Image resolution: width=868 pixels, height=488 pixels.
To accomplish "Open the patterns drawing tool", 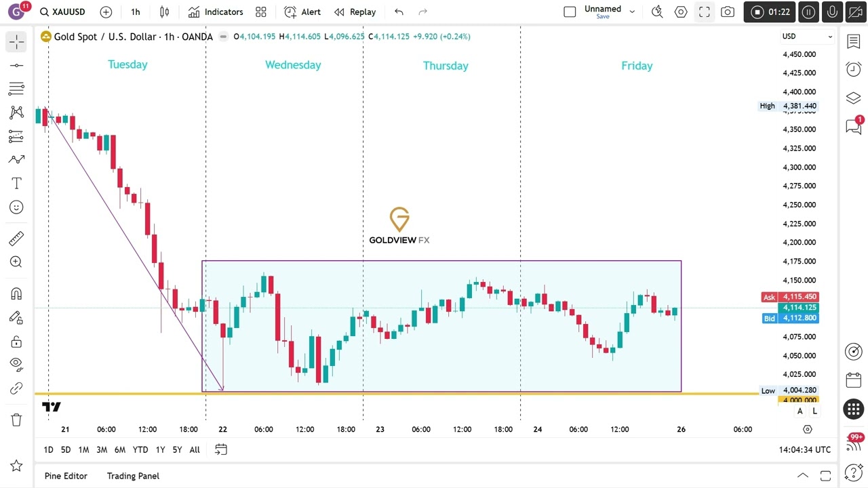I will click(16, 113).
